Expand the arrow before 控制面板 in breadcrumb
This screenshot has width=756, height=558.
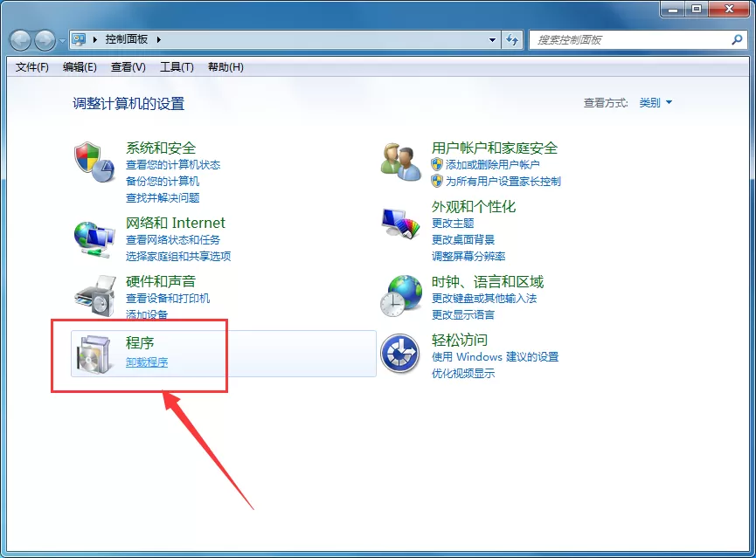95,39
